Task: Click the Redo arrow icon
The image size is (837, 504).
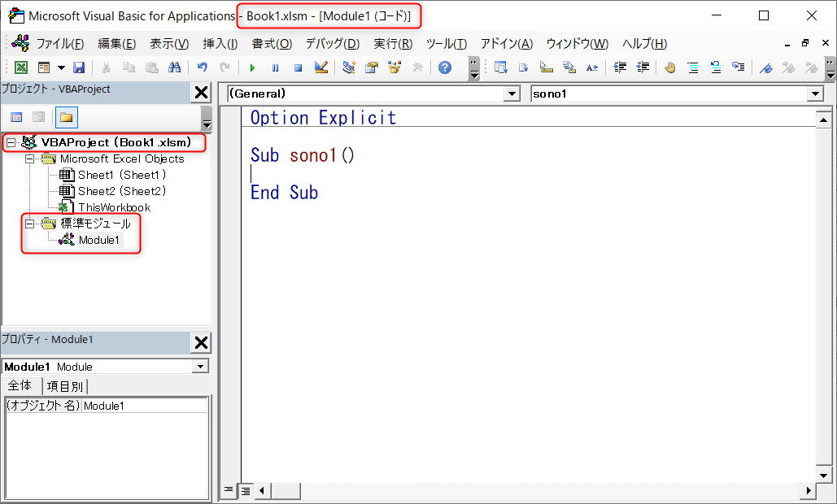Action: click(x=225, y=67)
